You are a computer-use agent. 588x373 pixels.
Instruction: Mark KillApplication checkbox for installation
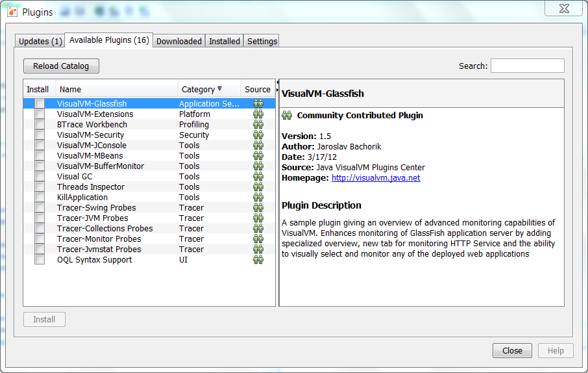[40, 197]
